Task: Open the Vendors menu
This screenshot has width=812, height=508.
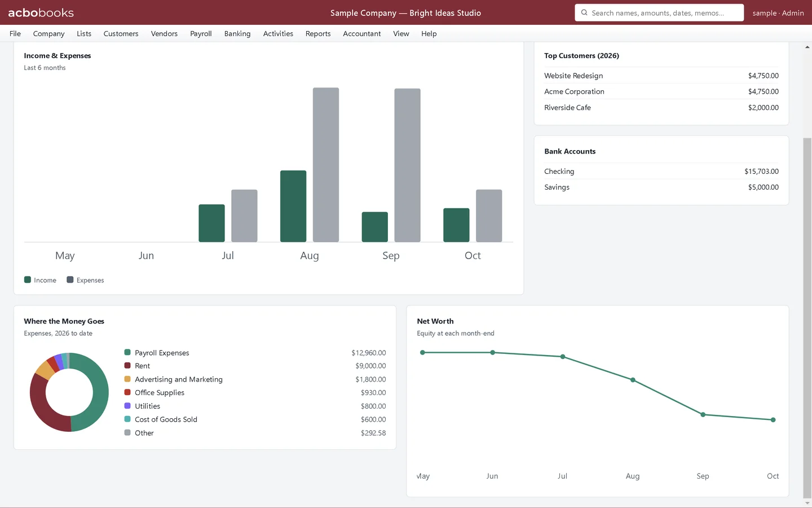Action: pos(164,33)
